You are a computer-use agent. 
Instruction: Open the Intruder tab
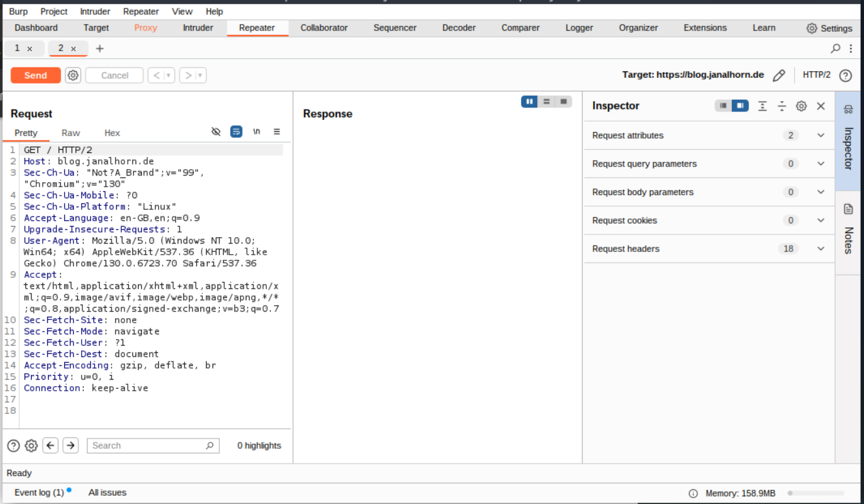point(198,28)
